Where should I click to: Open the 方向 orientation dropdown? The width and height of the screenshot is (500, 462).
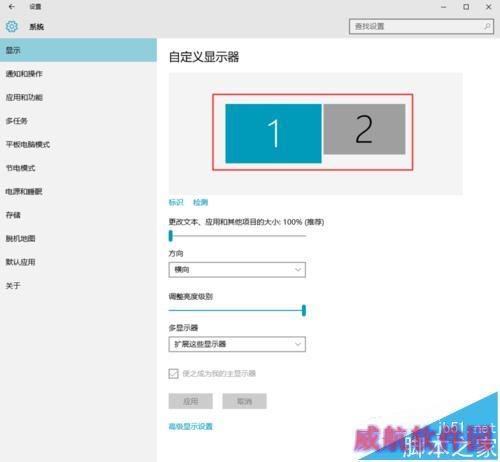click(x=237, y=270)
